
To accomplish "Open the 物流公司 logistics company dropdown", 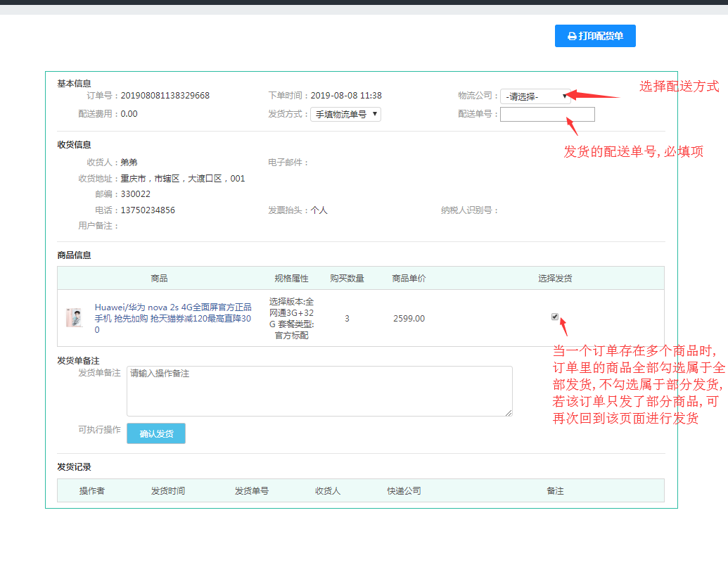I will click(535, 96).
